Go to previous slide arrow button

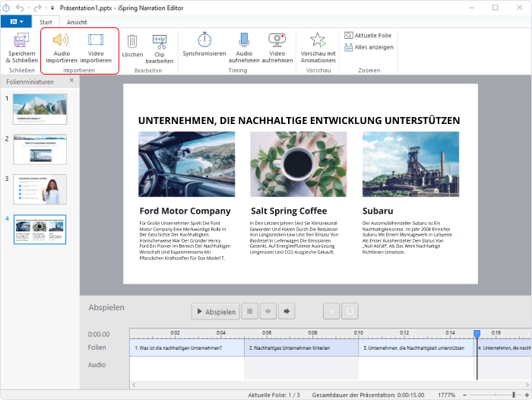268,311
